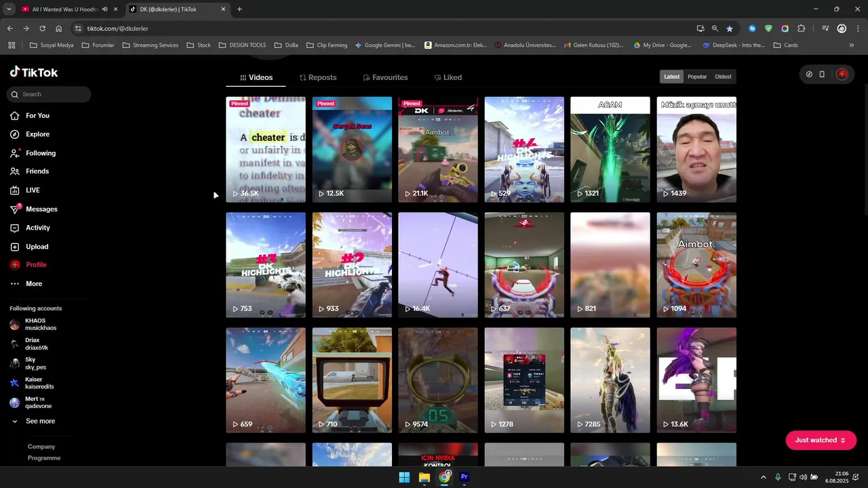This screenshot has height=488, width=868.
Task: Open the Chrome extensions puzzle menu
Action: [802, 28]
